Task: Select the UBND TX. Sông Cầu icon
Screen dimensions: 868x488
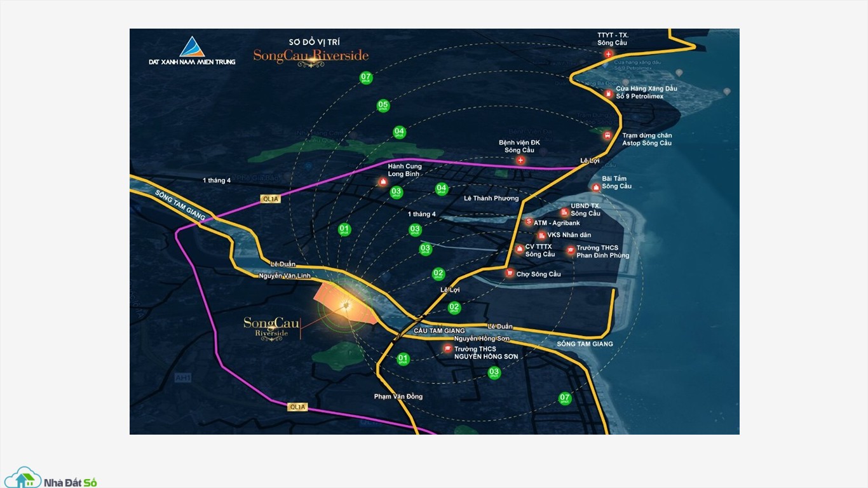Action: coord(564,213)
